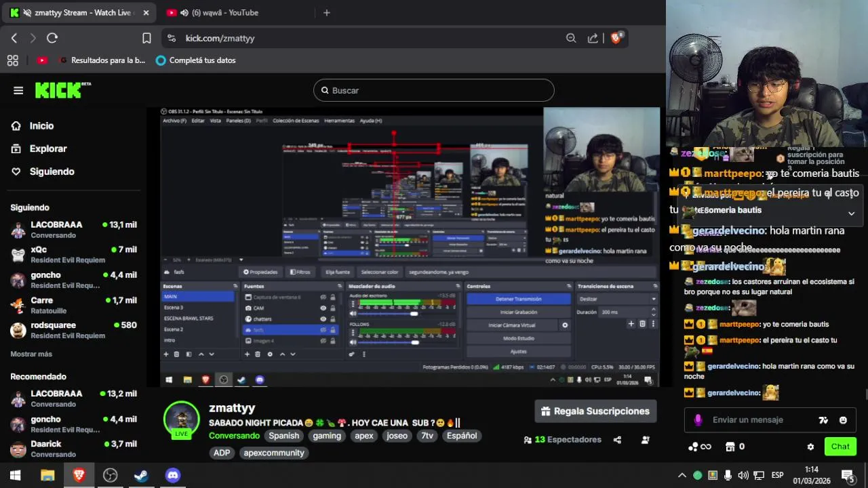Click the purple microphone in chat box
This screenshot has height=488, width=868.
pos(698,420)
